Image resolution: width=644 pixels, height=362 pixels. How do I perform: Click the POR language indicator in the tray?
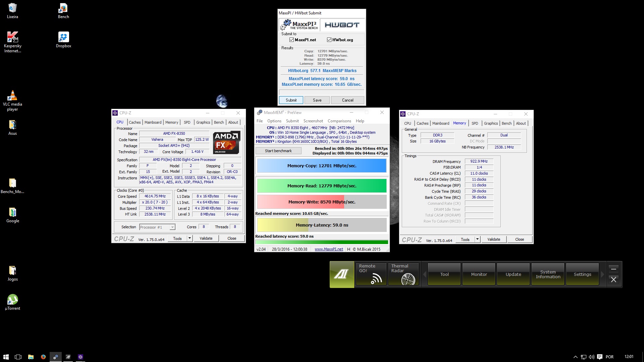pos(609,357)
